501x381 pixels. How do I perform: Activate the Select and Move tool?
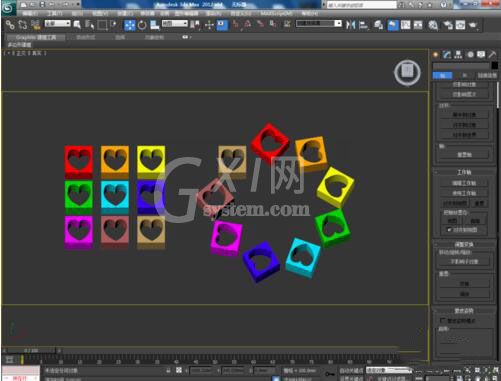[130, 25]
